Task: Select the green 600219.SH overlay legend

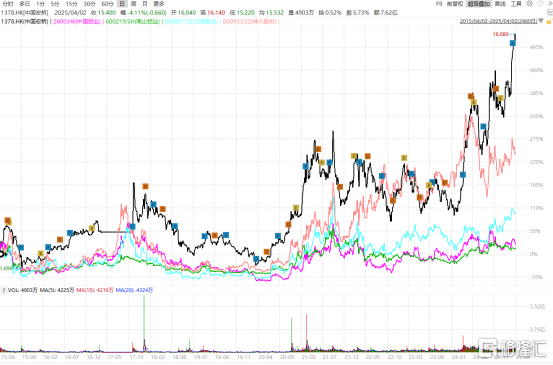Action: pyautogui.click(x=133, y=22)
